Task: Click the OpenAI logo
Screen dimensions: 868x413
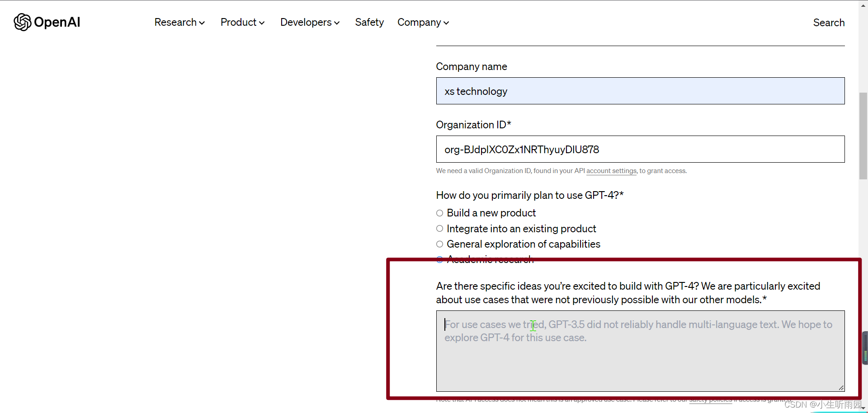Action: pyautogui.click(x=47, y=22)
